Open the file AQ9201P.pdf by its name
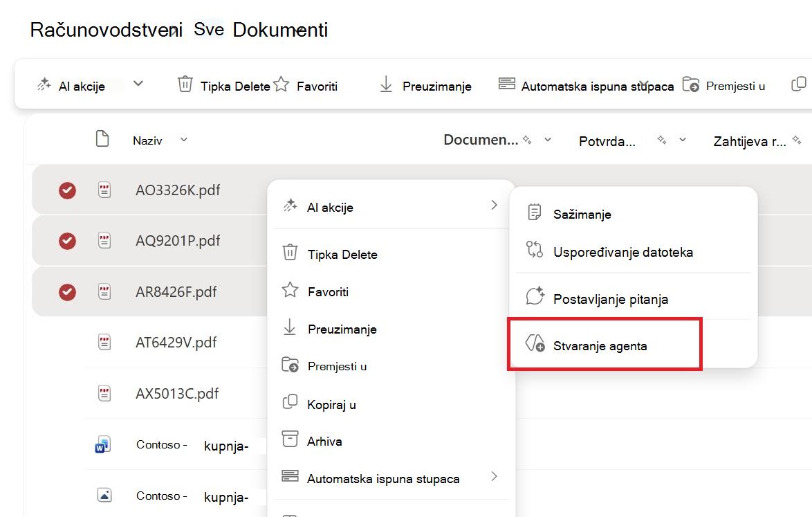Image resolution: width=812 pixels, height=517 pixels. pos(178,241)
